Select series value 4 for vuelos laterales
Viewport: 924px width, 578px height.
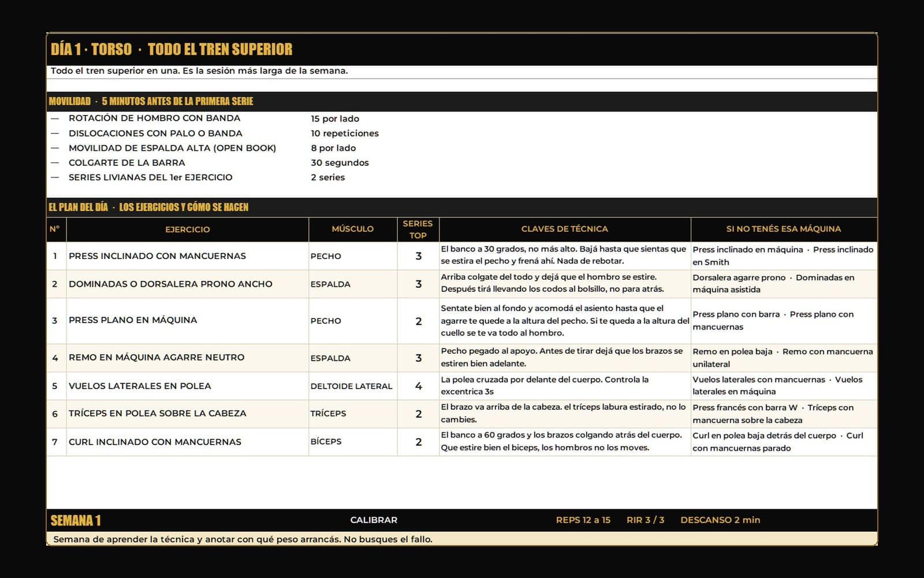coord(419,386)
